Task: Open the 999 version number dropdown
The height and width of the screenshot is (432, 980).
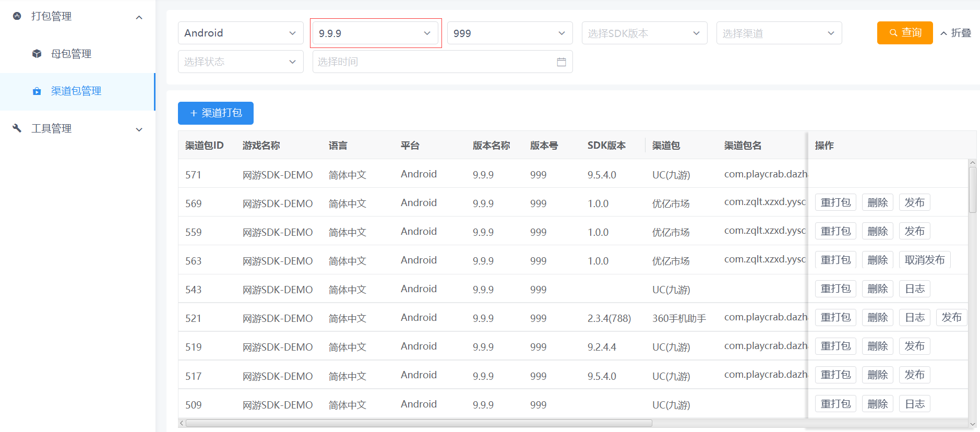Action: pos(509,33)
